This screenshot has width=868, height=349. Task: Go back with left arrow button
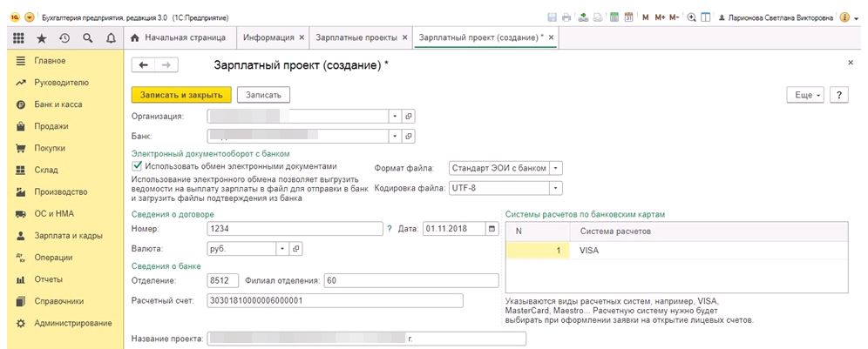pos(144,65)
